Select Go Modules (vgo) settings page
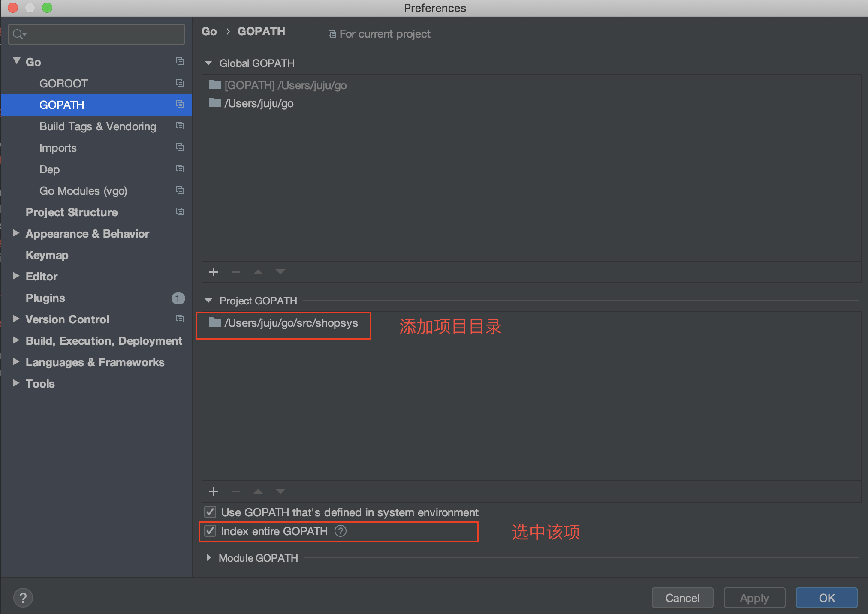 click(83, 191)
